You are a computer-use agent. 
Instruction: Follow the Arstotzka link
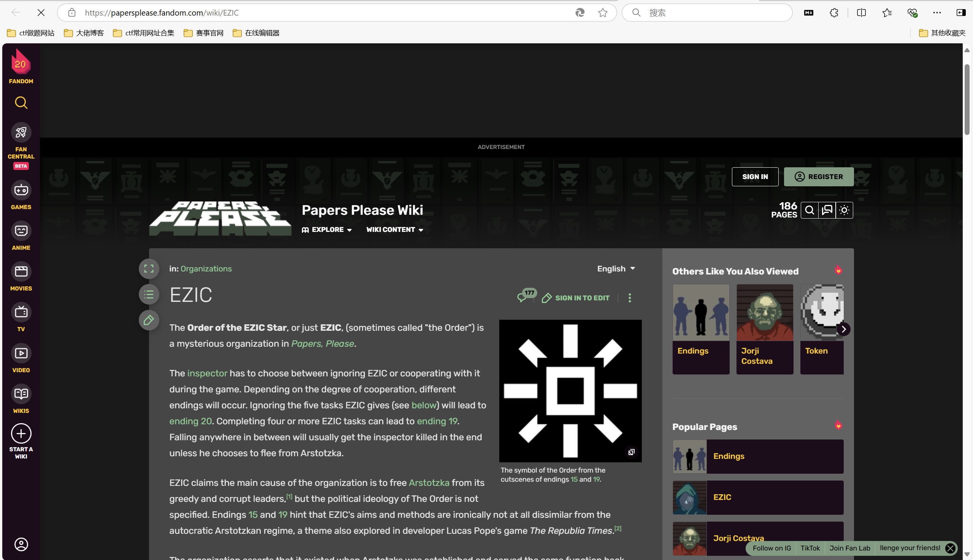[x=429, y=483]
